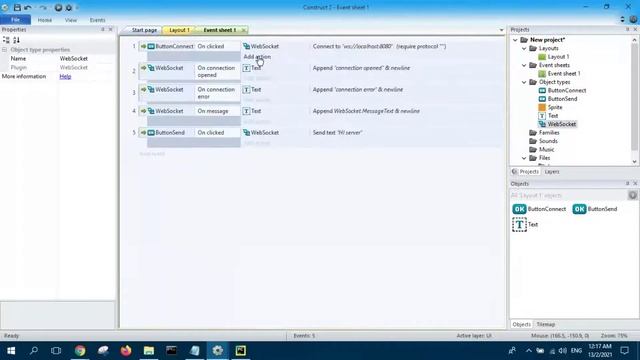Click ButtonConnect icon in Objects panel
Viewport: 640px width, 360px height.
[519, 209]
